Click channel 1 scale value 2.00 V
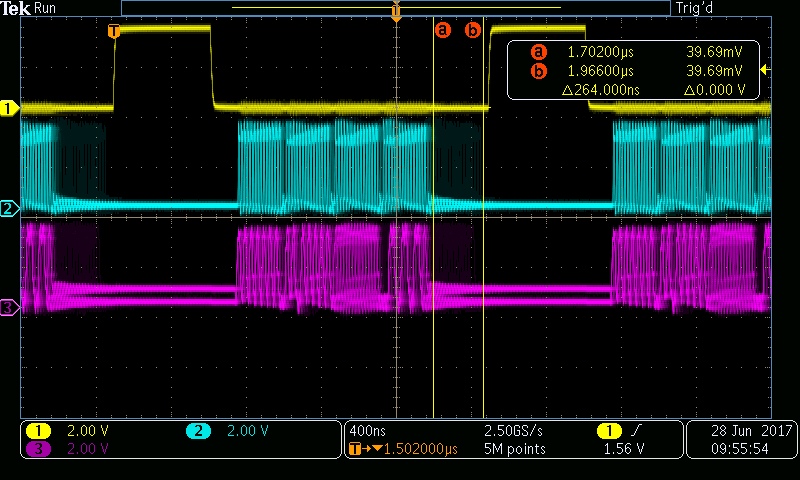This screenshot has height=480, width=800. [x=88, y=431]
